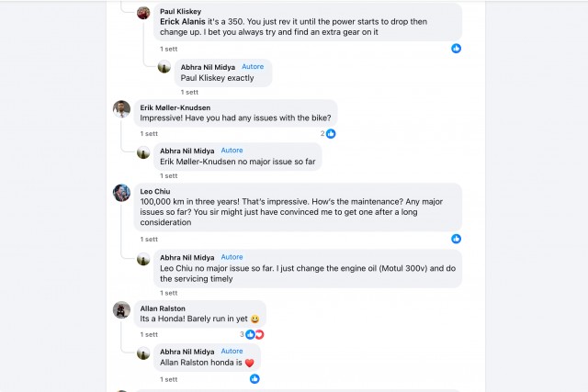Open the Paul Kliskey name link

pyautogui.click(x=179, y=11)
